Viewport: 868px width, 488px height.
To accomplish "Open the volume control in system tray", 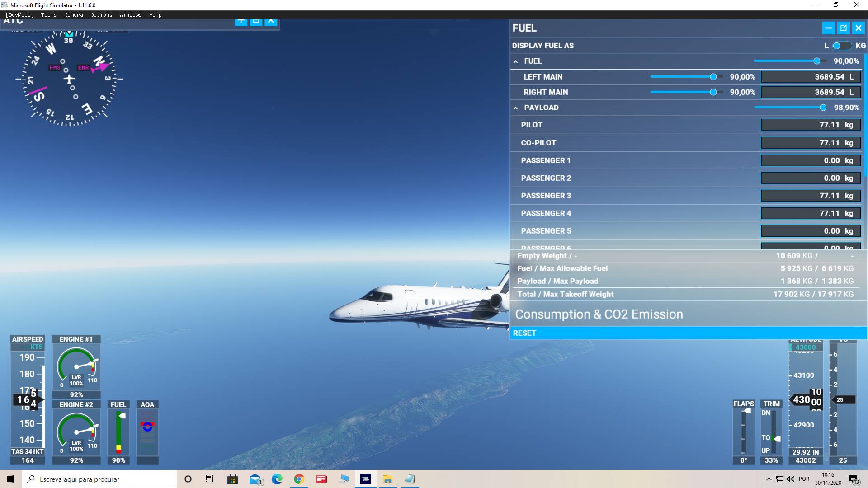I will point(790,479).
